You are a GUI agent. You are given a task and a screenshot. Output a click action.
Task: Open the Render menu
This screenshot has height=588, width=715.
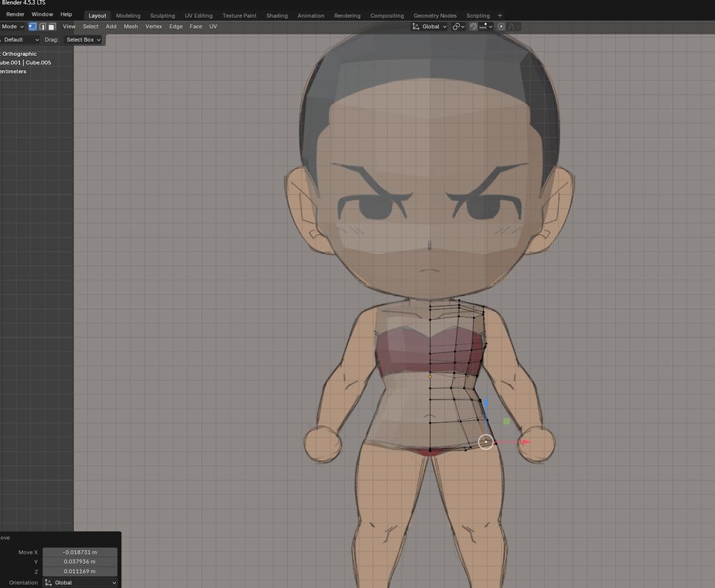[15, 14]
